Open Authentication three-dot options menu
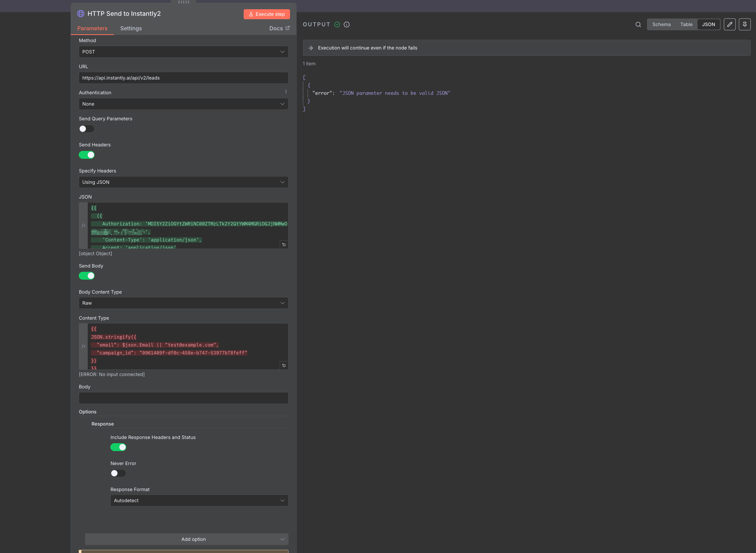Image resolution: width=756 pixels, height=553 pixels. coord(286,92)
